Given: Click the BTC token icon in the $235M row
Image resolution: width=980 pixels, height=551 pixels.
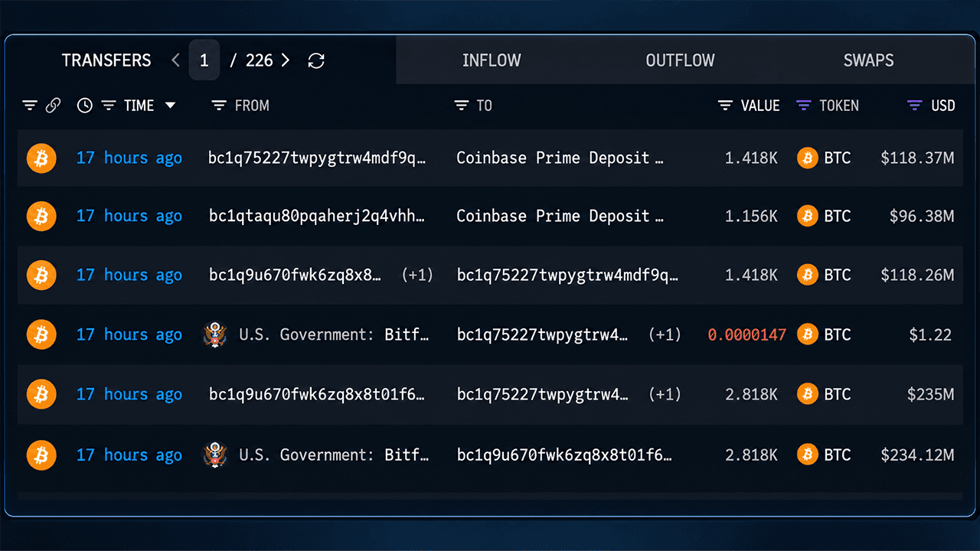Looking at the screenshot, I should pos(807,394).
